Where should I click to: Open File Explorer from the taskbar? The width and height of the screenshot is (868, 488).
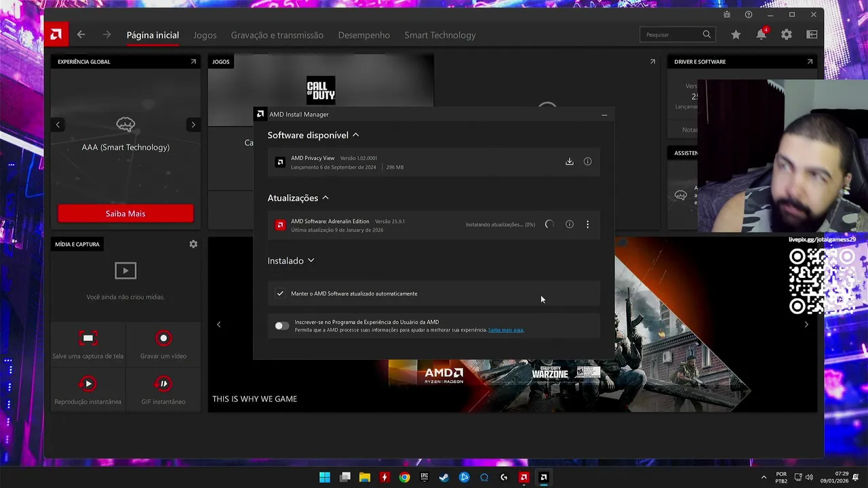click(x=365, y=477)
